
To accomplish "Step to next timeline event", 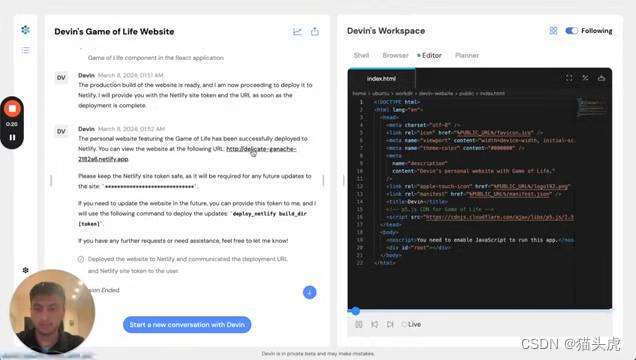I will coord(390,324).
